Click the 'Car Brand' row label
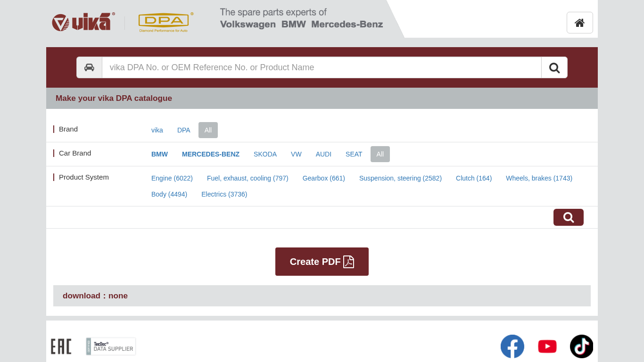The height and width of the screenshot is (362, 644). pos(75,153)
